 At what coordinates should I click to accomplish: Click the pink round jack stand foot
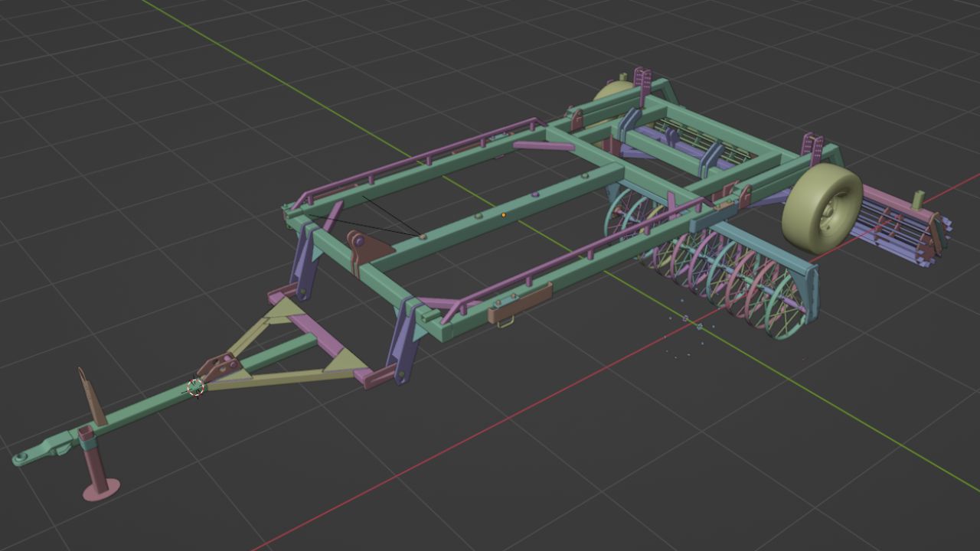(100, 488)
